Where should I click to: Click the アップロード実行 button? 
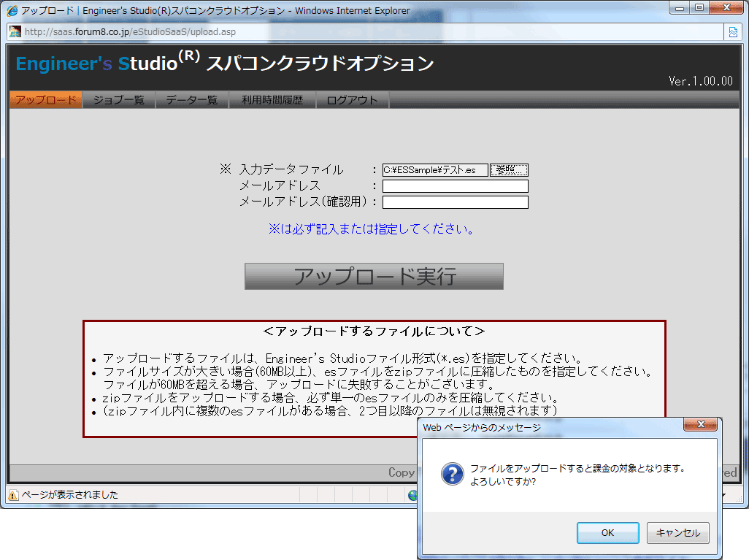point(374,276)
